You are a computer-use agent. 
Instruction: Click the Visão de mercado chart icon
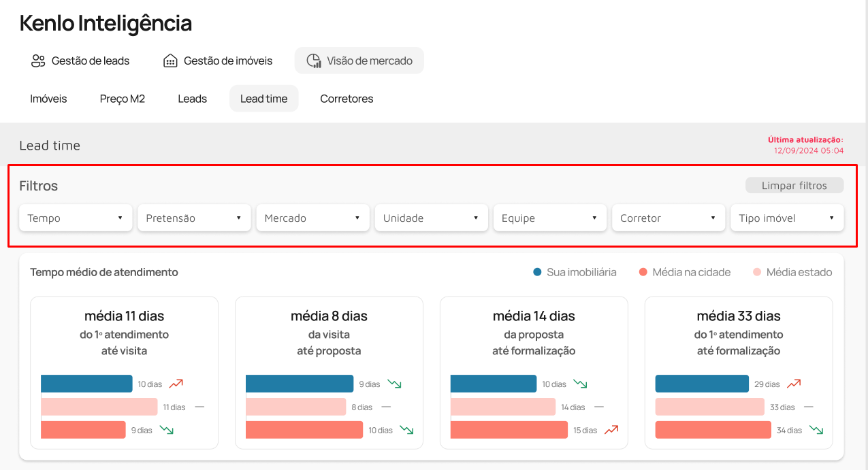[314, 61]
